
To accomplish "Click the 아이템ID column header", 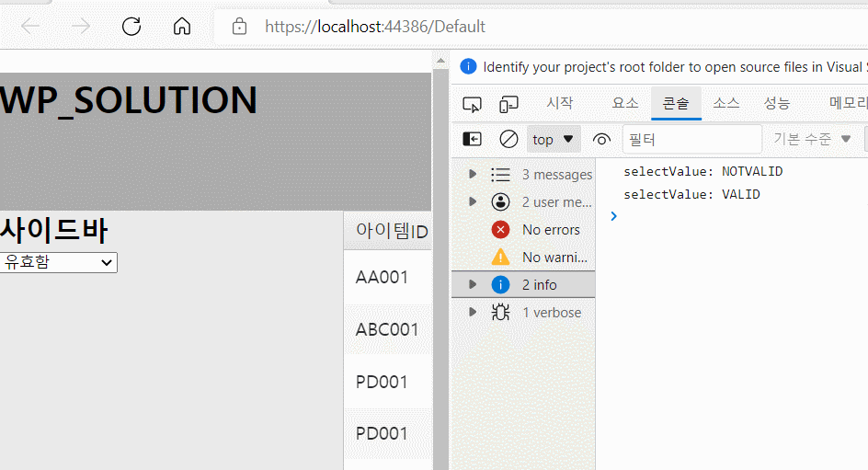I will point(387,230).
